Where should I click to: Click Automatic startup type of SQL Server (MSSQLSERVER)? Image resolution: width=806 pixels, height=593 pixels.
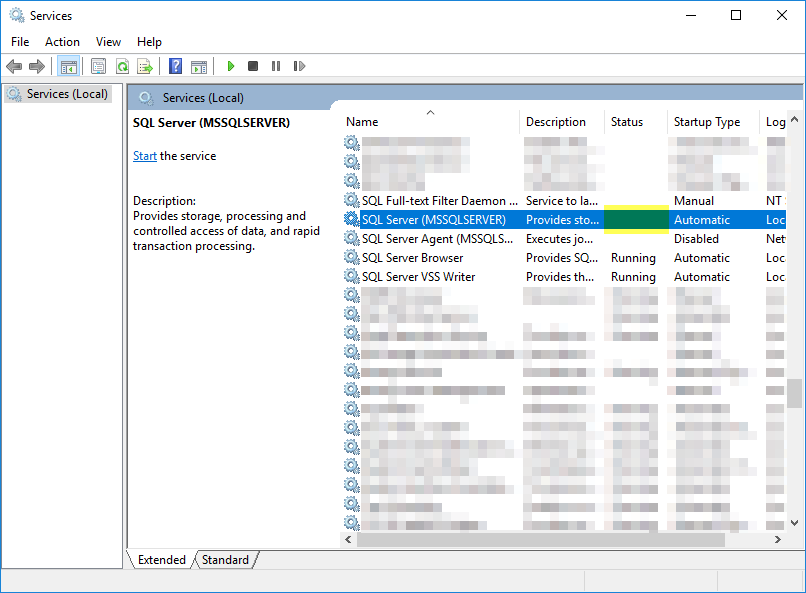702,219
